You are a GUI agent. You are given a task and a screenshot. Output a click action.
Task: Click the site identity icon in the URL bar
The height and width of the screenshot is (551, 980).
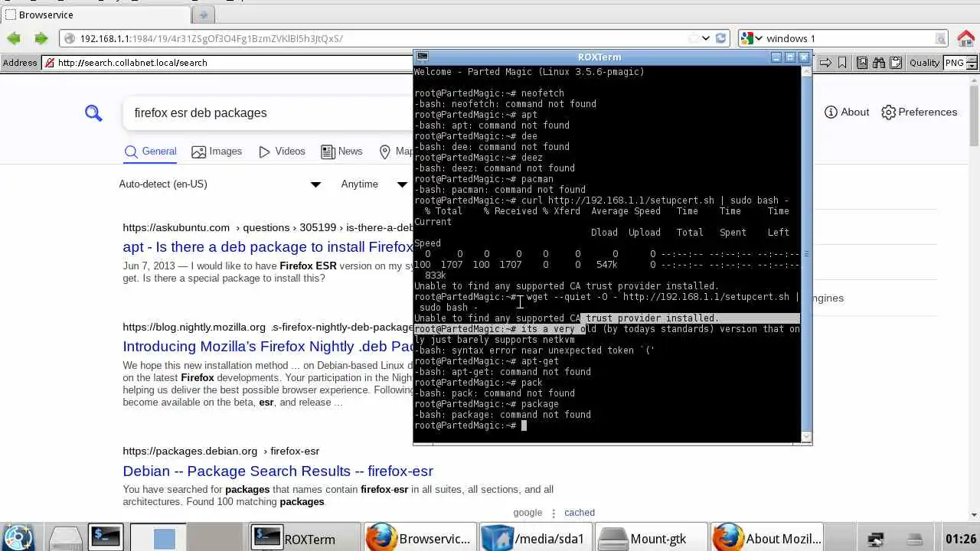point(68,38)
